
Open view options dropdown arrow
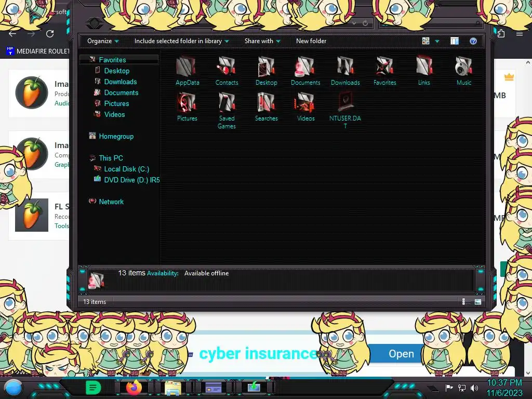[x=437, y=42]
